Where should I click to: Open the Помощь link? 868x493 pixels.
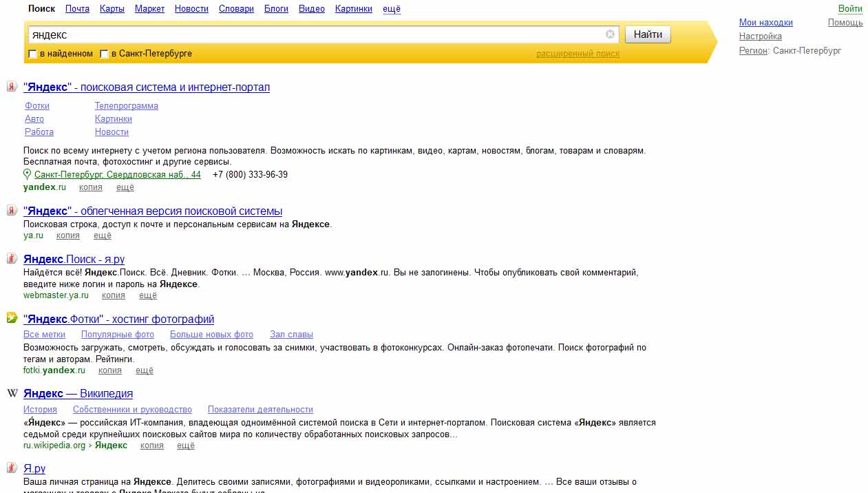[x=845, y=23]
